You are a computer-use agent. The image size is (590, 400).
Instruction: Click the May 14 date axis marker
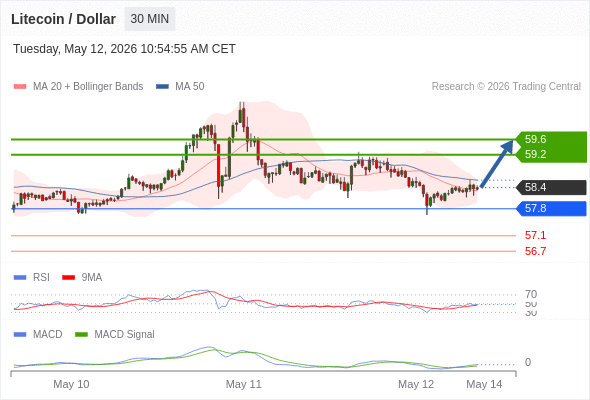click(x=484, y=384)
